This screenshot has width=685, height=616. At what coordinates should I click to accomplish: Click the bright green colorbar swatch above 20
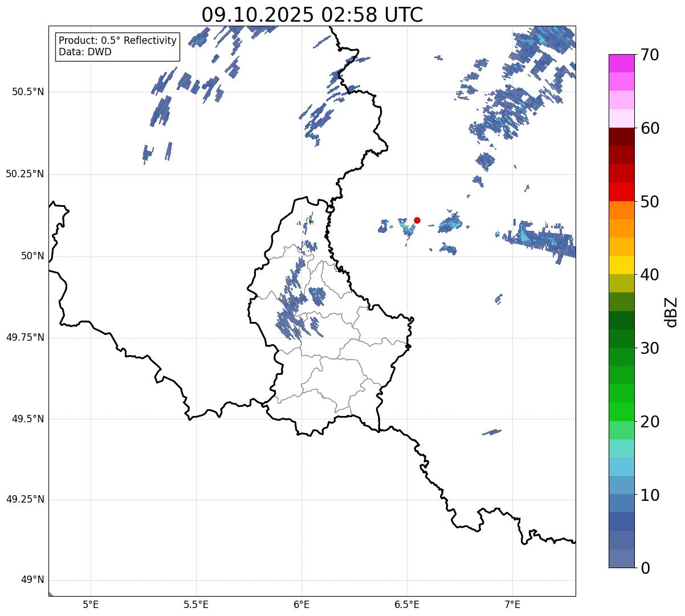pyautogui.click(x=621, y=412)
